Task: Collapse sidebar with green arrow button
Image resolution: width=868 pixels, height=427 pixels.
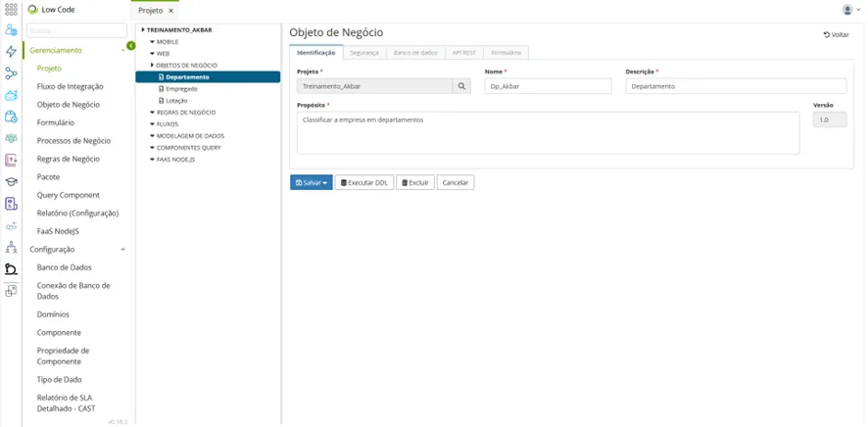Action: (130, 45)
